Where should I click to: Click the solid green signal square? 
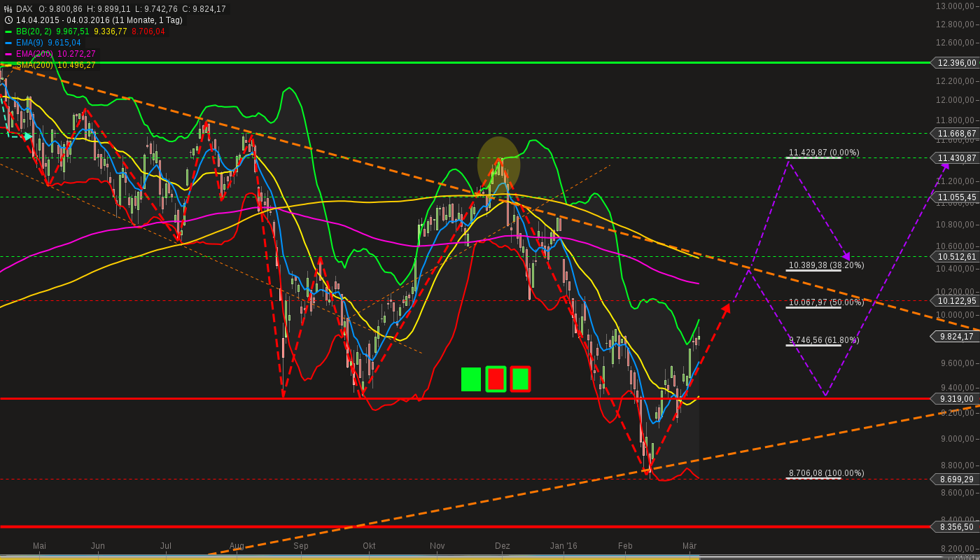pos(470,379)
